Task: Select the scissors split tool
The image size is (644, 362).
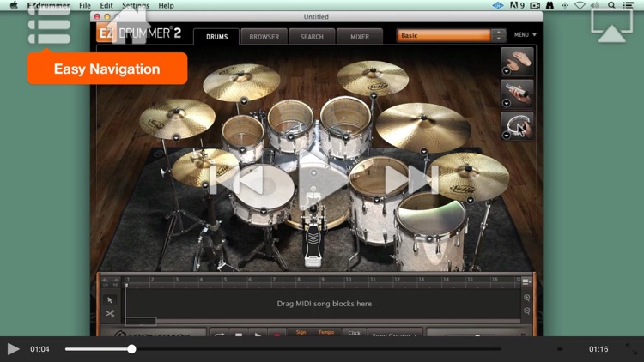Action: 110,314
